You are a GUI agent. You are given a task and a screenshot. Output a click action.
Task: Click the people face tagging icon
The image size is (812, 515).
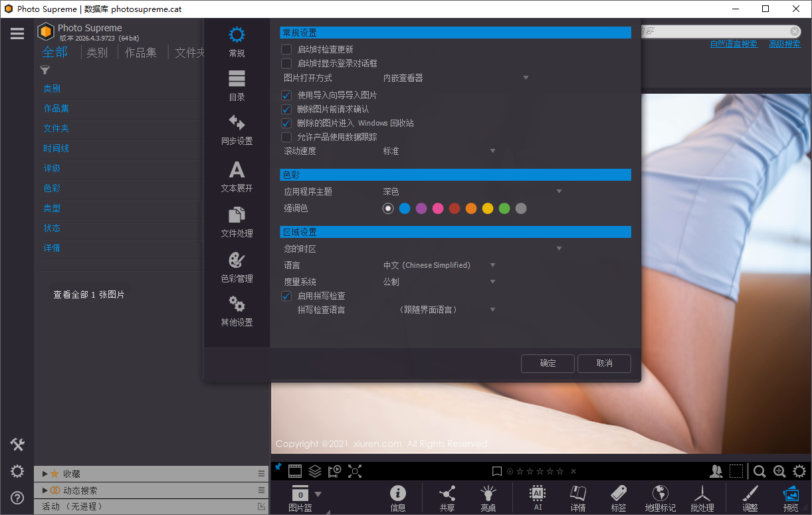click(716, 471)
